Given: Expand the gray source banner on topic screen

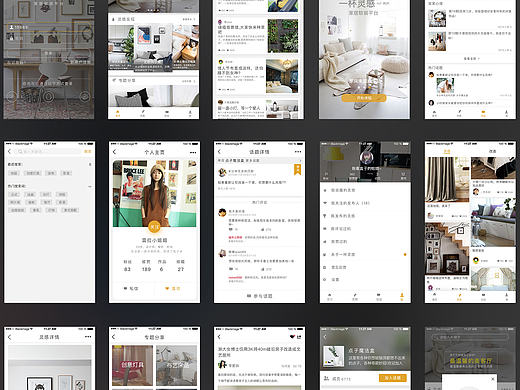Looking at the screenshot, I should 259,160.
